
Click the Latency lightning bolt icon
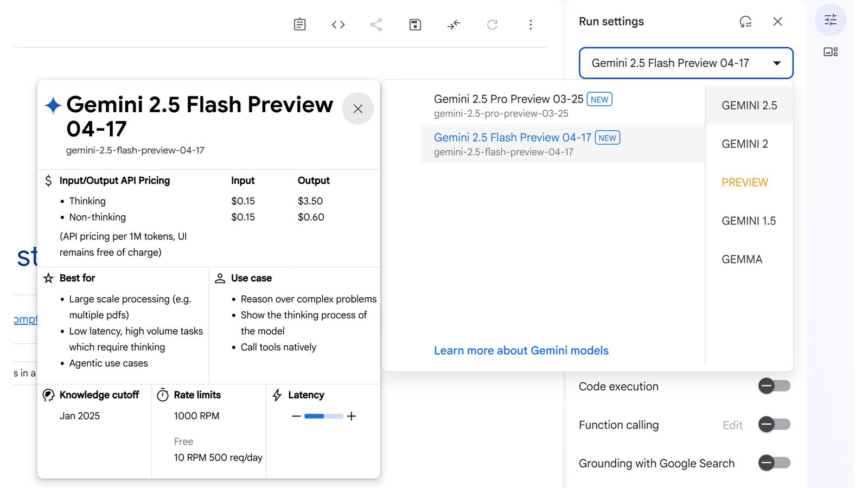(277, 395)
